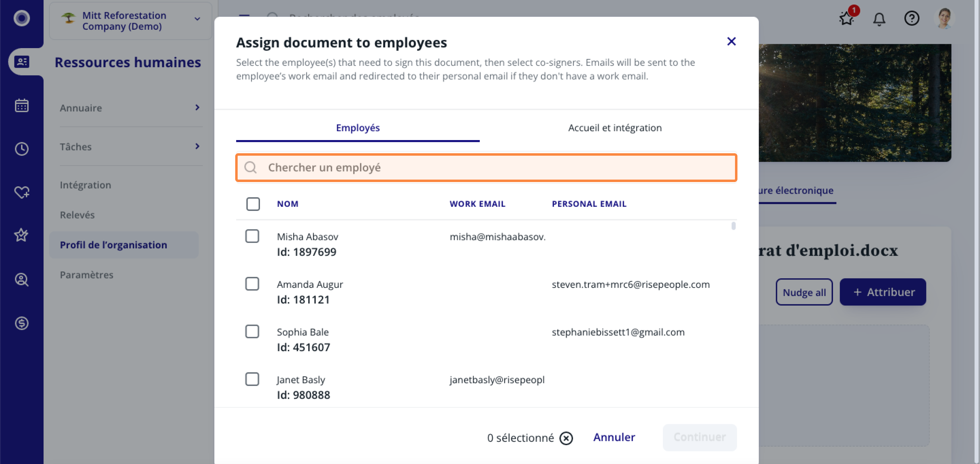Open the Relevés sidebar item
The image size is (980, 464).
point(77,215)
